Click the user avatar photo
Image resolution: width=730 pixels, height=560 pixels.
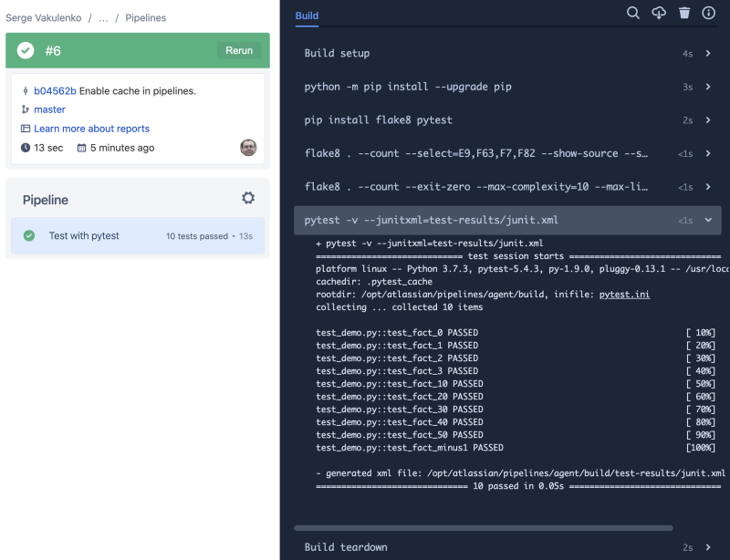[248, 148]
